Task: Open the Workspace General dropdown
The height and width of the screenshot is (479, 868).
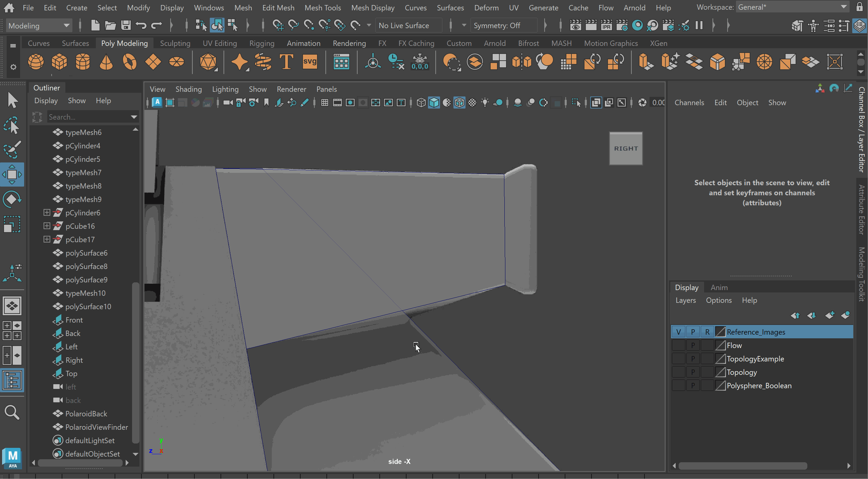Action: [x=792, y=7]
